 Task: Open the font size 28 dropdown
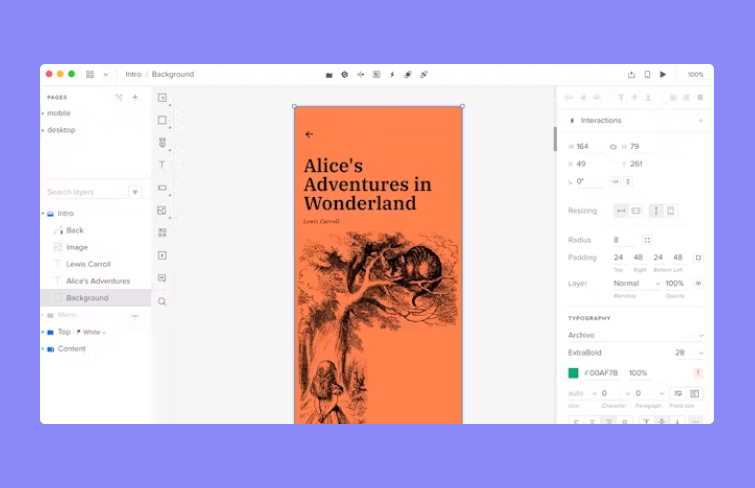coord(689,353)
